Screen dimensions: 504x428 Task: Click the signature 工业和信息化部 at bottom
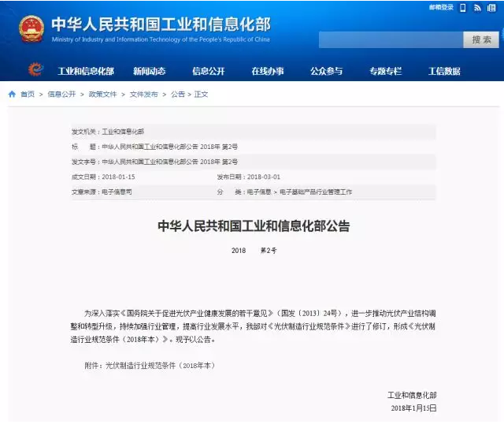tap(412, 395)
